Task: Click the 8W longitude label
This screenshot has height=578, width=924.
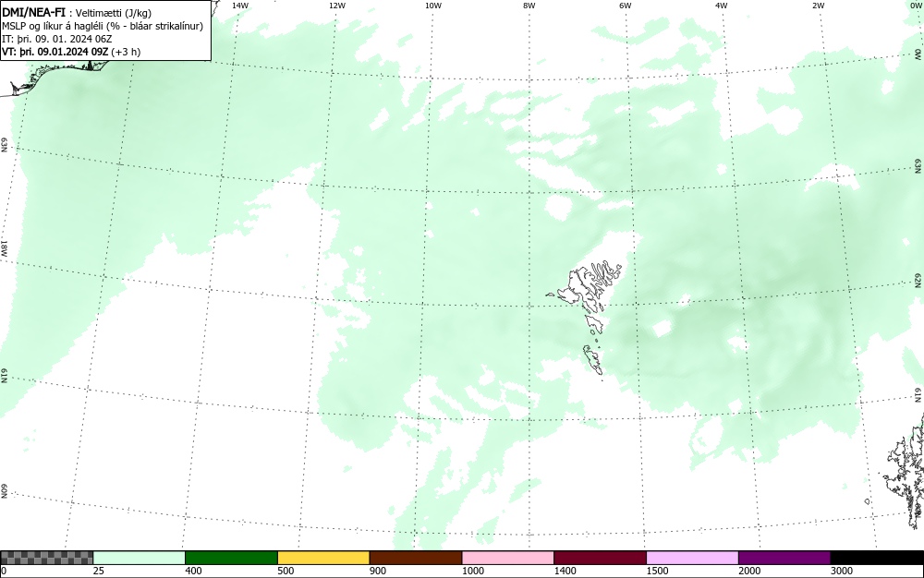Action: (x=529, y=6)
